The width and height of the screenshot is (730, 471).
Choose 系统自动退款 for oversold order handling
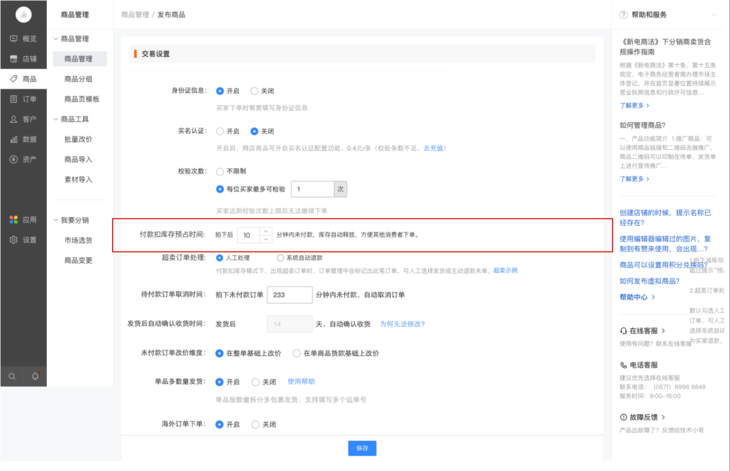pyautogui.click(x=279, y=258)
